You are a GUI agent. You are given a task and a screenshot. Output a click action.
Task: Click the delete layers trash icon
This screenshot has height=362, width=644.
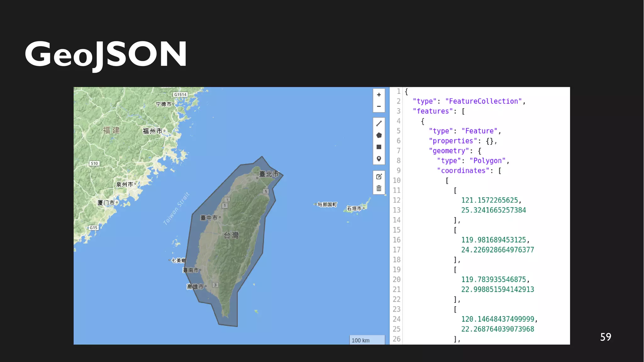tap(379, 188)
